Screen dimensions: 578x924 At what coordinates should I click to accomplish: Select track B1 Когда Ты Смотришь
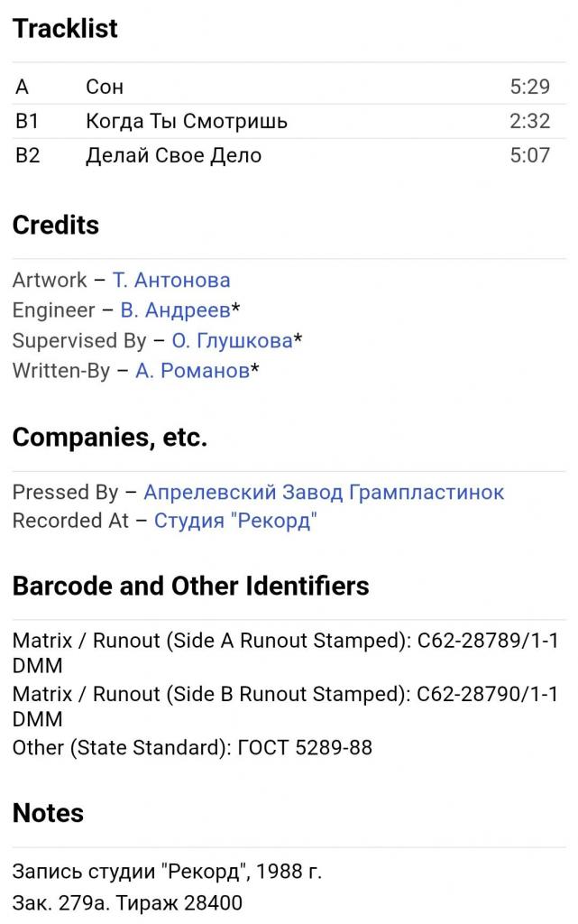289,121
